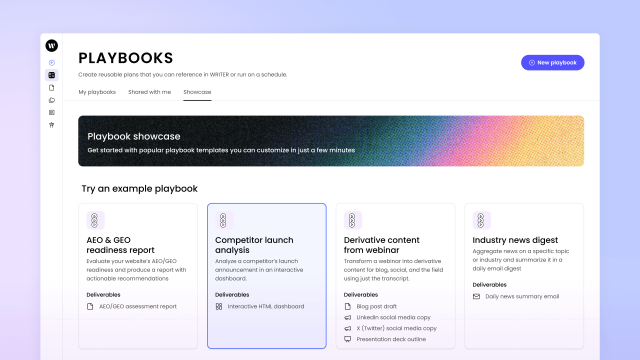Click 'Transform a webinar into derivative content' description
Viewport: 640px width, 360px height.
tap(393, 270)
